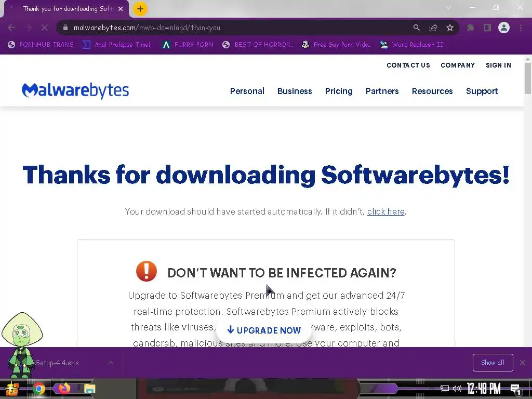Viewport: 532px width, 399px height.
Task: Open the profile avatar menu
Action: click(x=504, y=28)
